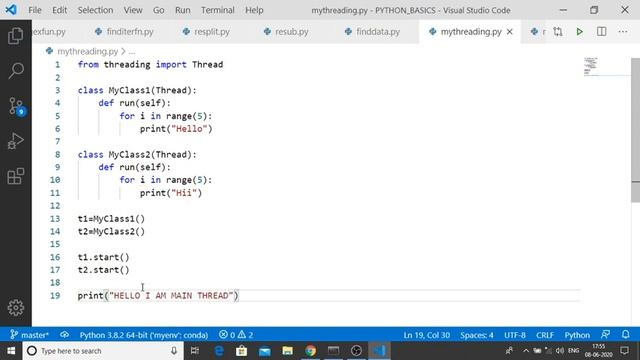This screenshot has height=360, width=640.
Task: Open Mail app from the taskbar
Action: (x=264, y=351)
